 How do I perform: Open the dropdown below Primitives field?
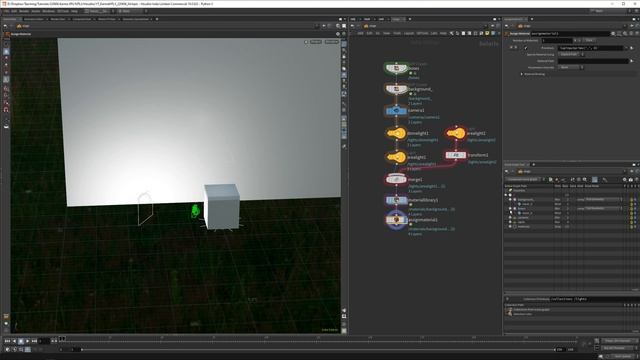[571, 54]
